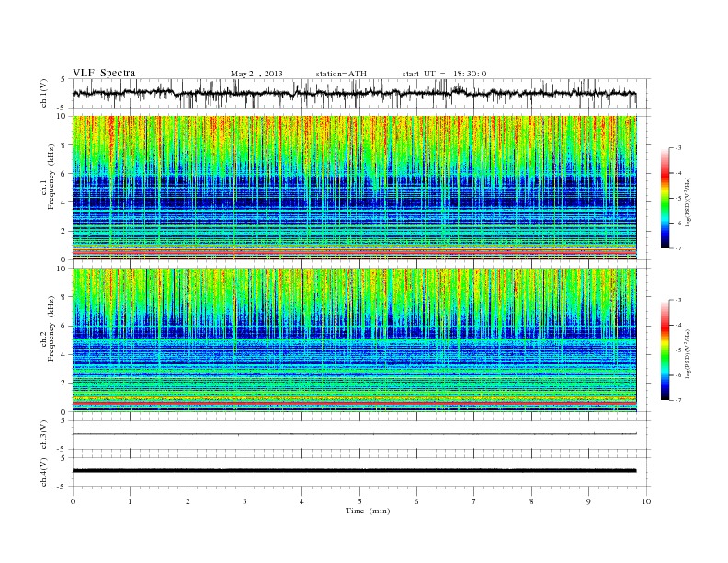The height and width of the screenshot is (563, 728).
Task: Click the "Time (min)" axis label
Action: 368,511
